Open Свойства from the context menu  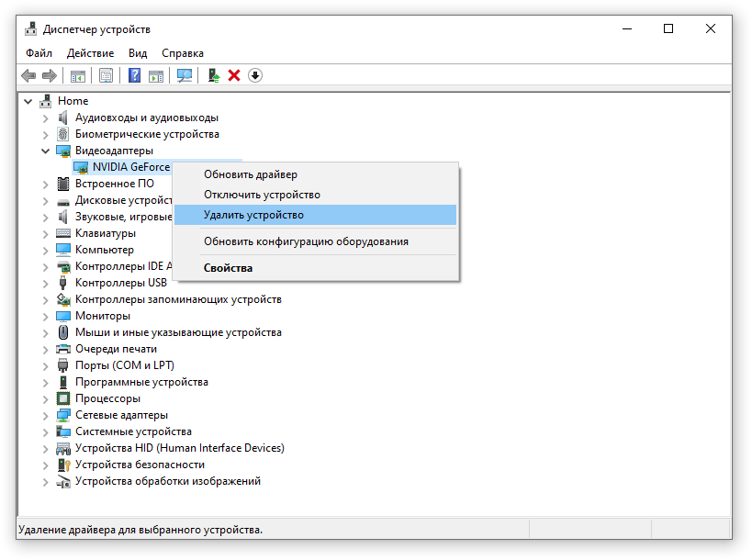tap(228, 268)
